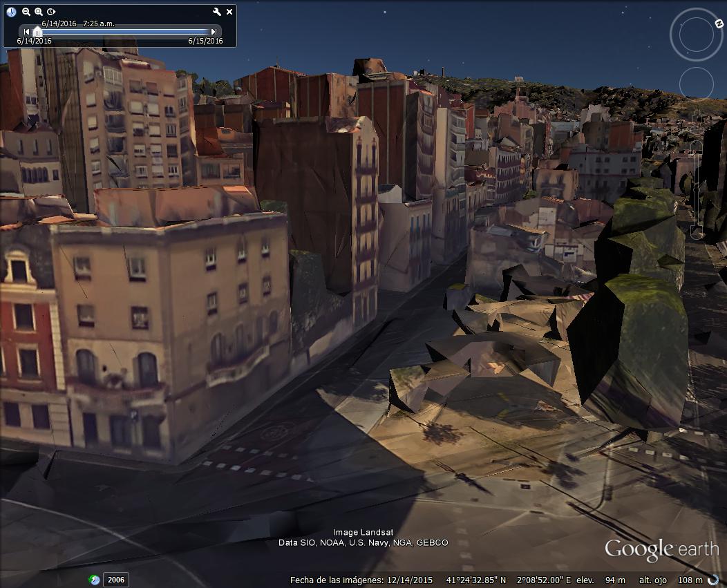
Task: Click the Move joystick circle control
Action: pyautogui.click(x=697, y=84)
